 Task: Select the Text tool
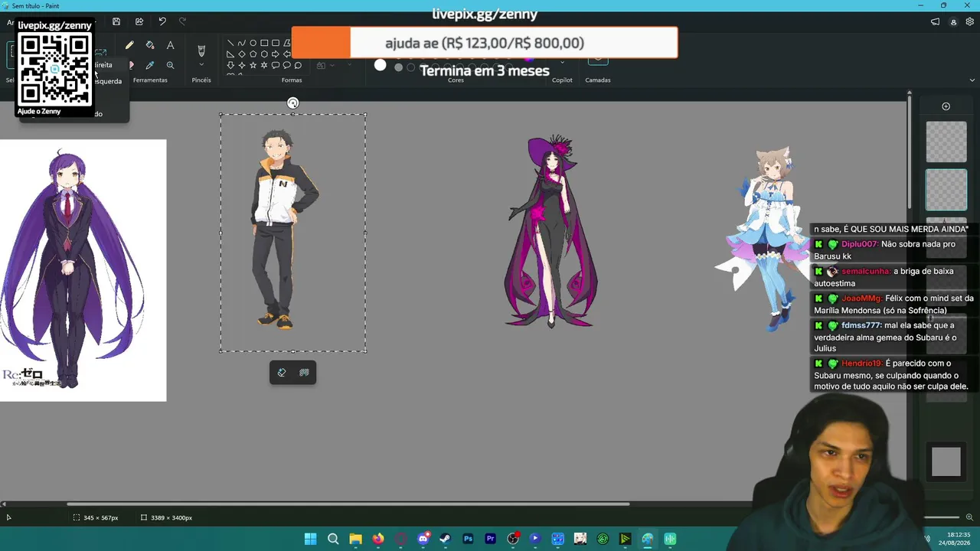coord(170,46)
